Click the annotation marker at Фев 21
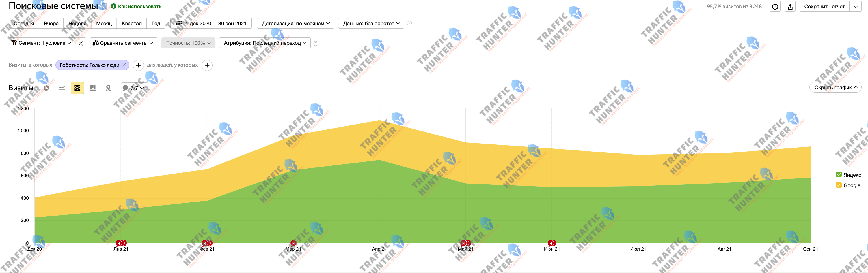 207,243
